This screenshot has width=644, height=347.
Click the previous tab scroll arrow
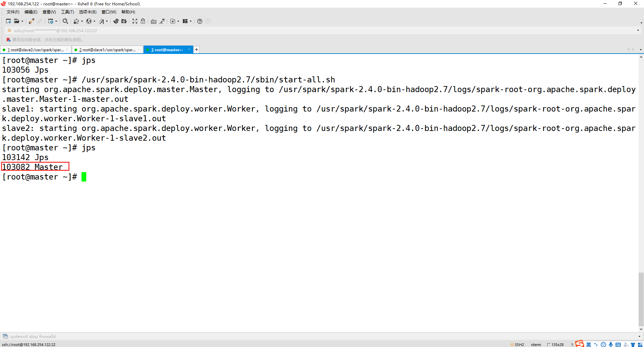[628, 50]
